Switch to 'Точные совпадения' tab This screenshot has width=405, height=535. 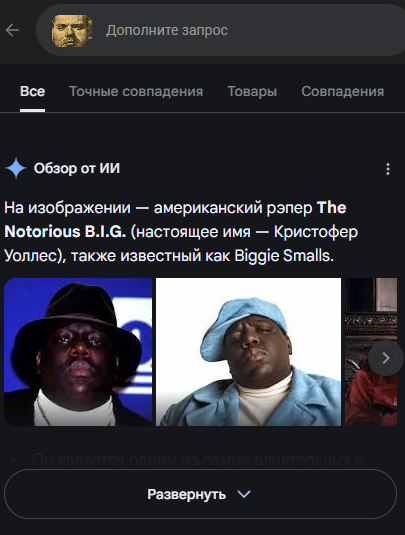[x=136, y=91]
